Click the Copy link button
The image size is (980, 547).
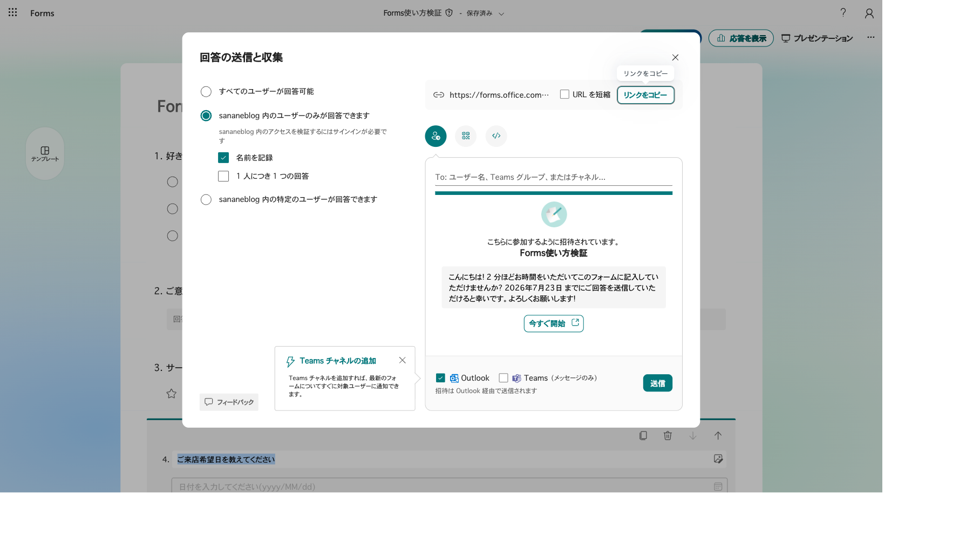(645, 95)
